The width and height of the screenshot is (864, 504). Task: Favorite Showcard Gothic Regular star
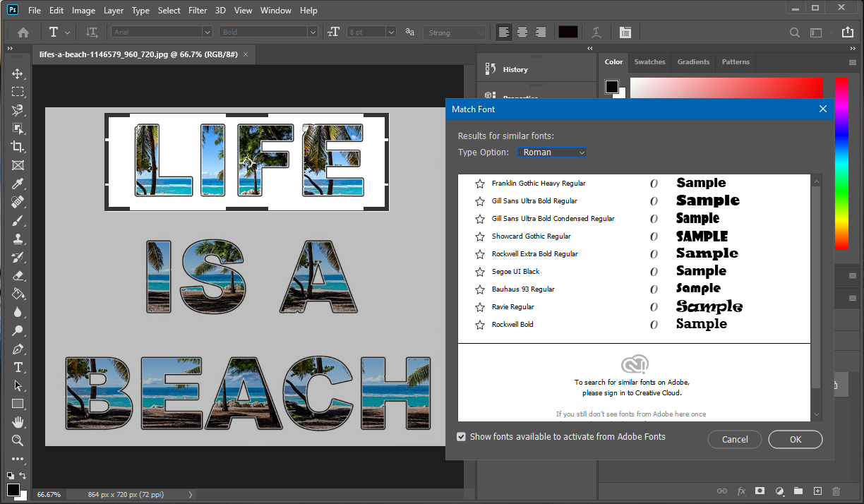[x=480, y=236]
